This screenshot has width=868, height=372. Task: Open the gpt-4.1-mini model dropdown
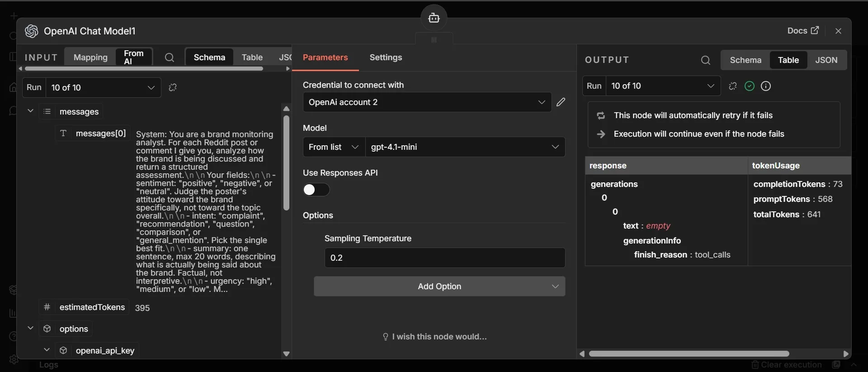click(x=465, y=147)
